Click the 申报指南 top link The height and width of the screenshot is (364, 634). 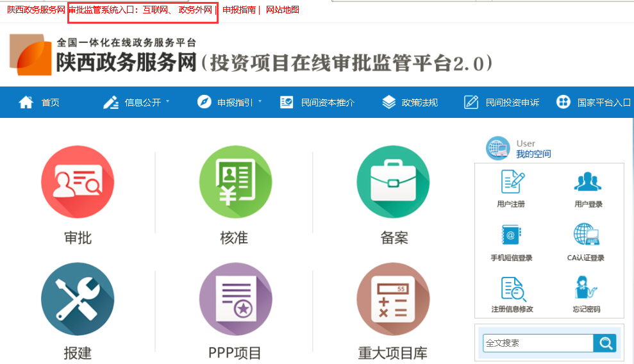[239, 10]
